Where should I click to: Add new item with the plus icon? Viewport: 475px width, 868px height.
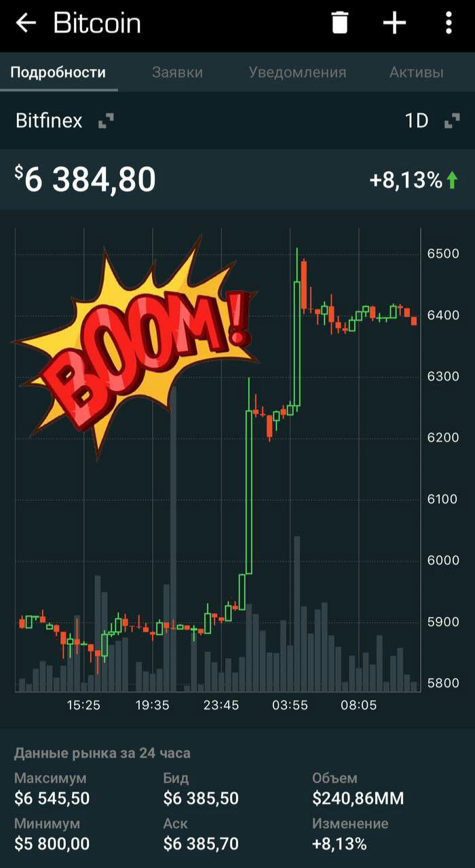coord(394,23)
